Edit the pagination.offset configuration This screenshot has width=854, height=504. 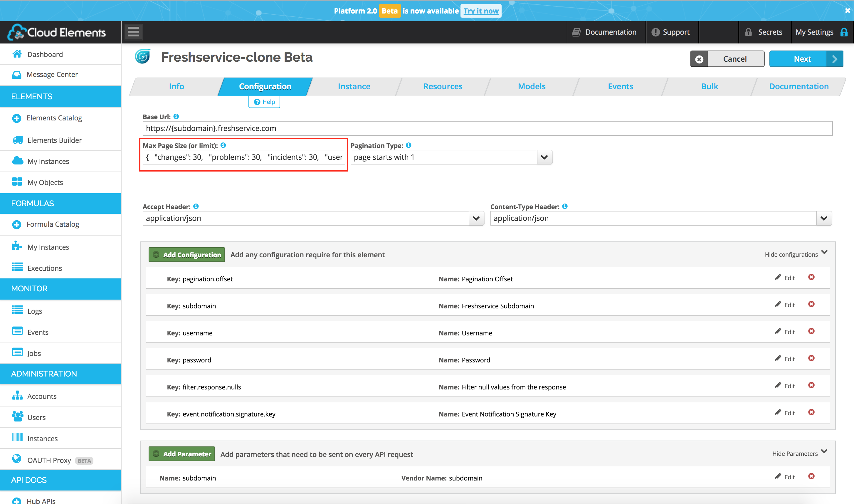click(785, 278)
